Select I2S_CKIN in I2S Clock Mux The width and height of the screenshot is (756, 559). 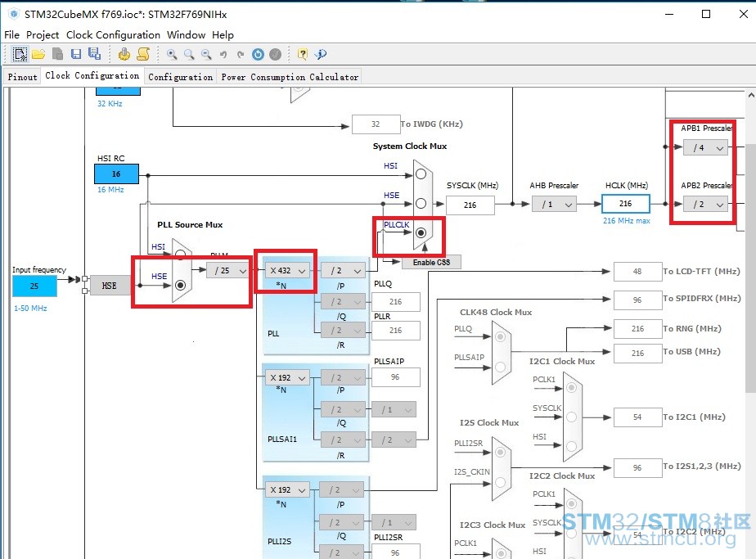500,482
